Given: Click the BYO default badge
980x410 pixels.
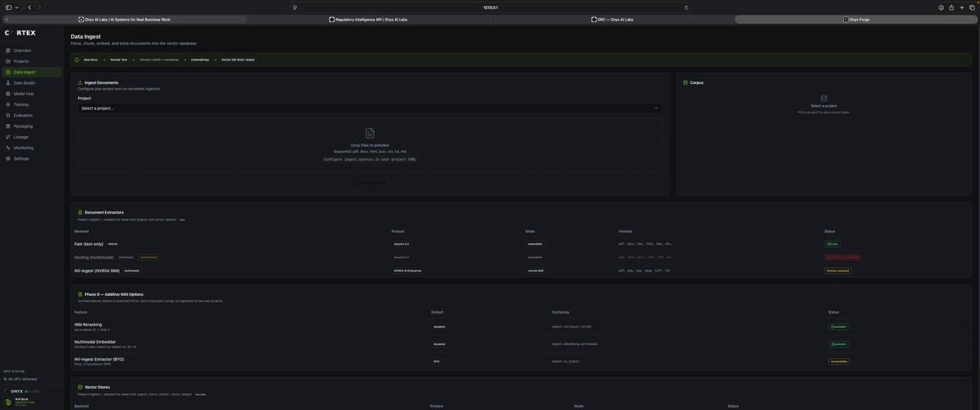Looking at the screenshot, I should [436, 362].
